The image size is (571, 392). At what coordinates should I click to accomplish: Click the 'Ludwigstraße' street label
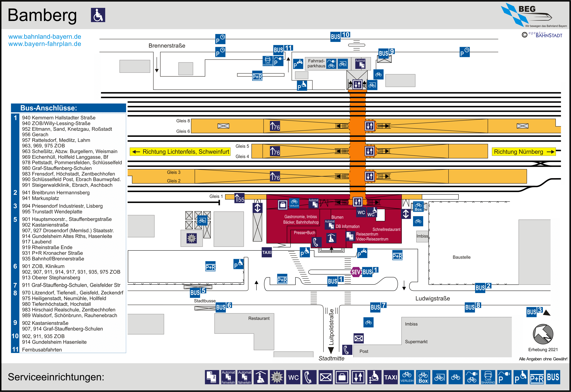[x=433, y=298]
